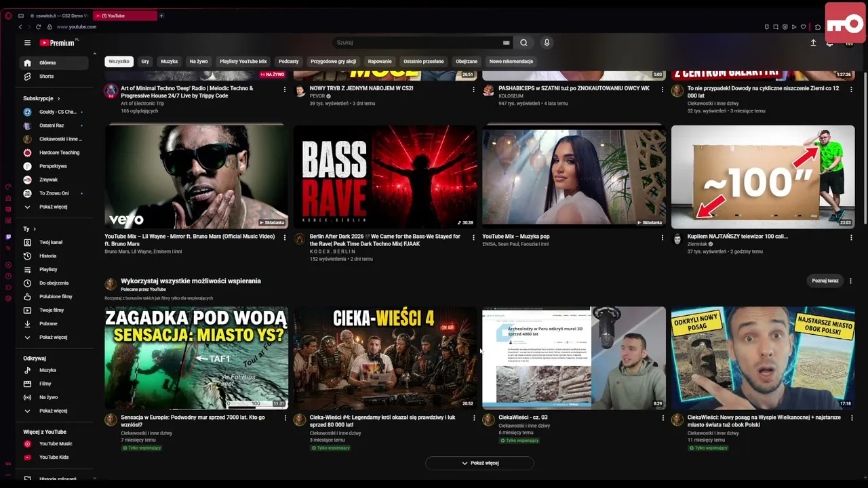868x488 pixels.
Task: Play Zagadka pod wodą video thumbnail
Action: click(x=197, y=358)
